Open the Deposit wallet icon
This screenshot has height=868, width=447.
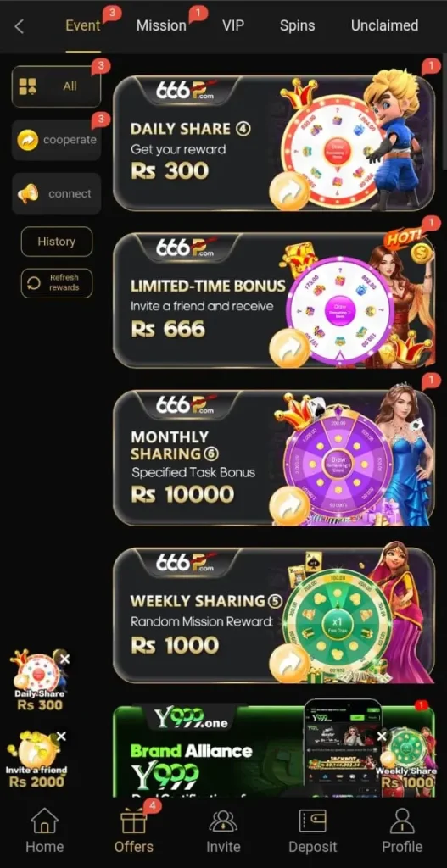click(313, 821)
